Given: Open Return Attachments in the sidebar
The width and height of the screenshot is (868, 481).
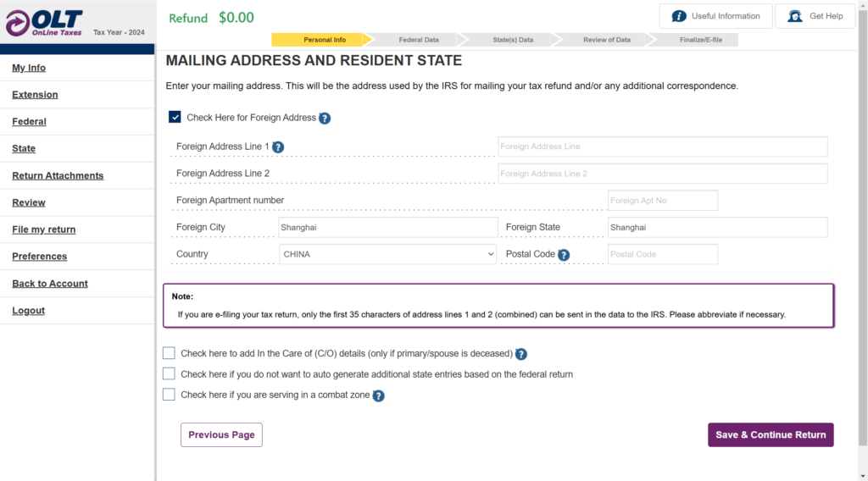Looking at the screenshot, I should [58, 176].
